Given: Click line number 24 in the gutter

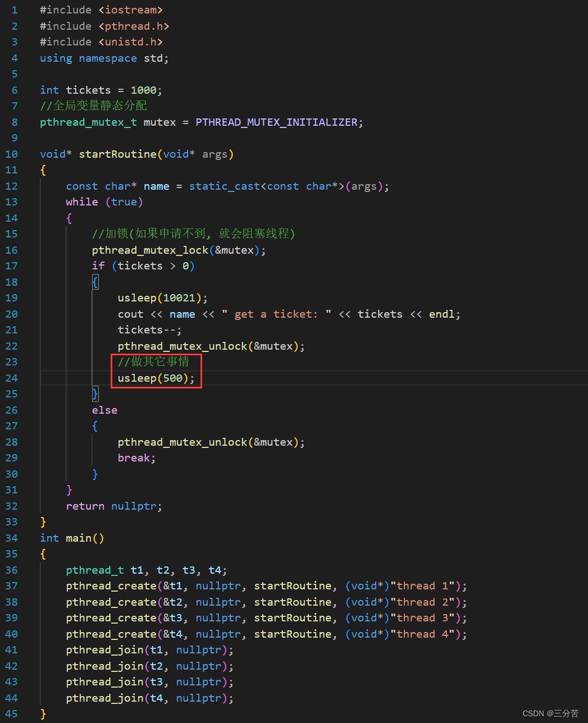Looking at the screenshot, I should coord(11,378).
